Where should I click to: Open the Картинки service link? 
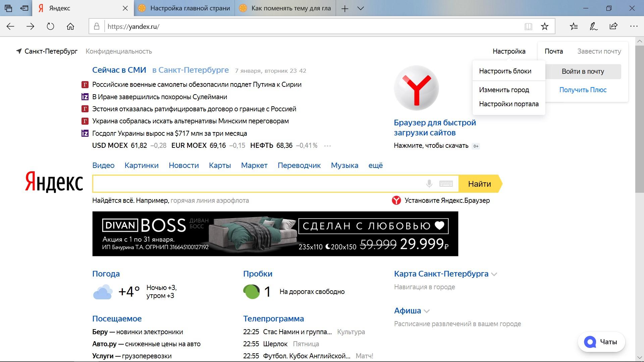pos(142,165)
